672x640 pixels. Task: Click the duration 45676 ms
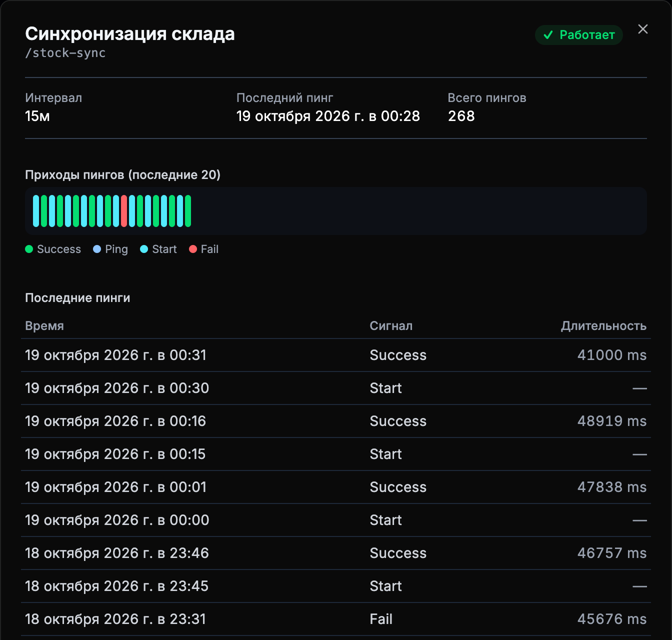(x=612, y=619)
